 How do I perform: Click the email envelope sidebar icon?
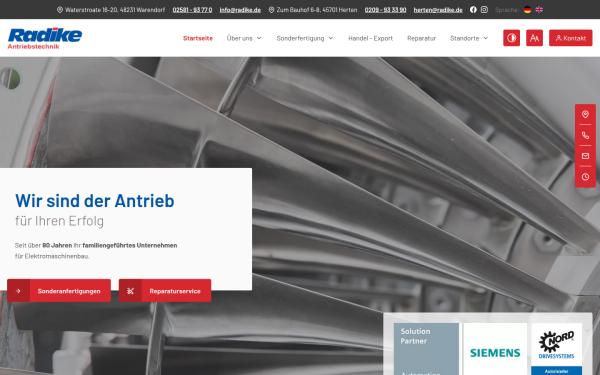(585, 156)
